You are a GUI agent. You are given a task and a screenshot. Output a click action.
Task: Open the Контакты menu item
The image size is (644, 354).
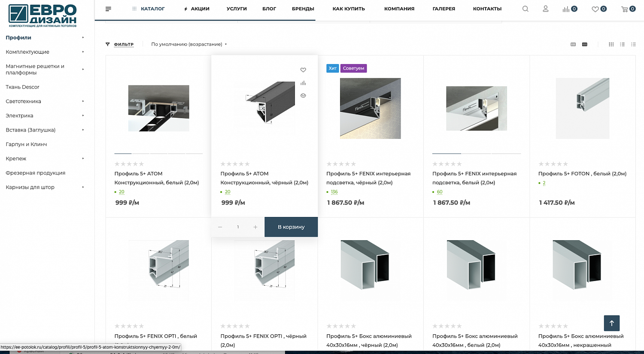click(487, 9)
